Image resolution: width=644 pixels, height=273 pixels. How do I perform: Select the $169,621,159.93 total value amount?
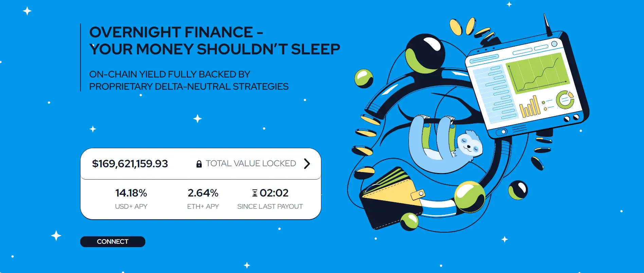pyautogui.click(x=130, y=164)
